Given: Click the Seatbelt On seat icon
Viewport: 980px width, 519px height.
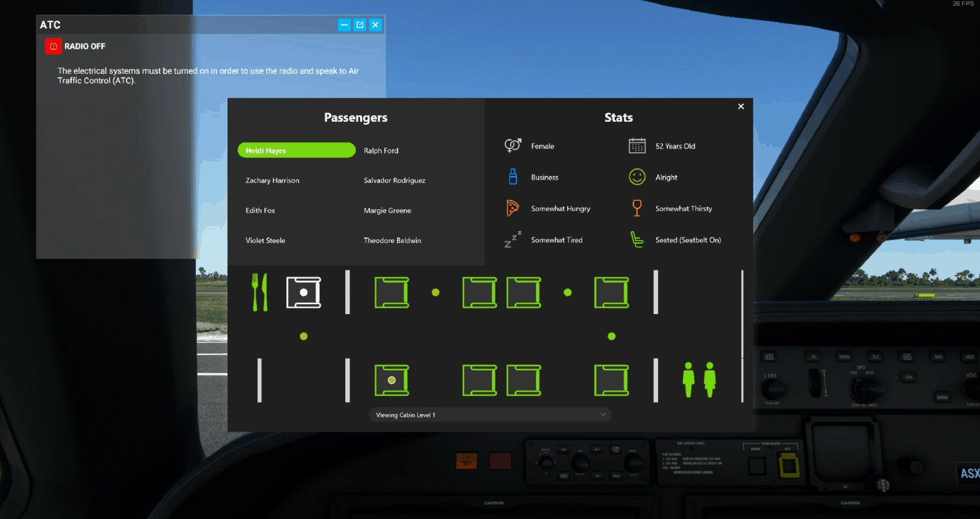Looking at the screenshot, I should [x=637, y=240].
